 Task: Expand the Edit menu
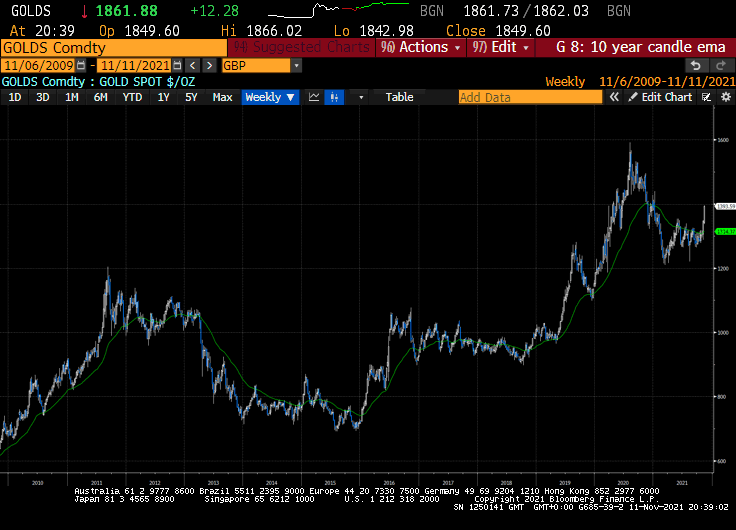coord(501,47)
